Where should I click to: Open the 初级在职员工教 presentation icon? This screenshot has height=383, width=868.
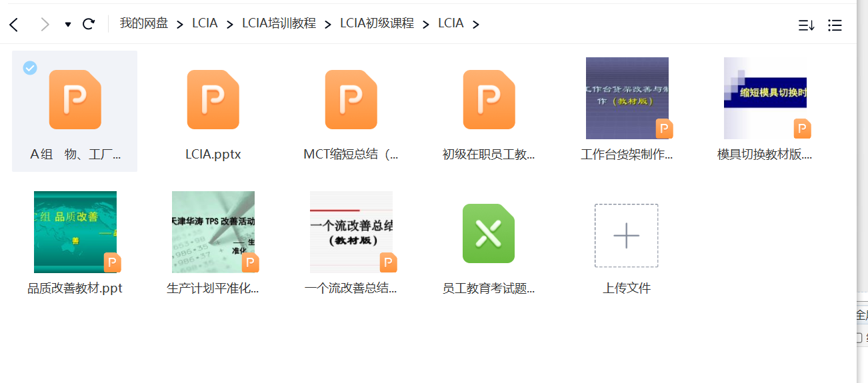[489, 99]
